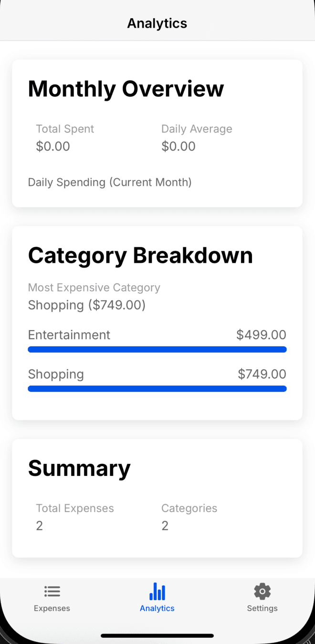The width and height of the screenshot is (315, 644).
Task: Click the Daily Spending (Current Month) label
Action: (109, 182)
